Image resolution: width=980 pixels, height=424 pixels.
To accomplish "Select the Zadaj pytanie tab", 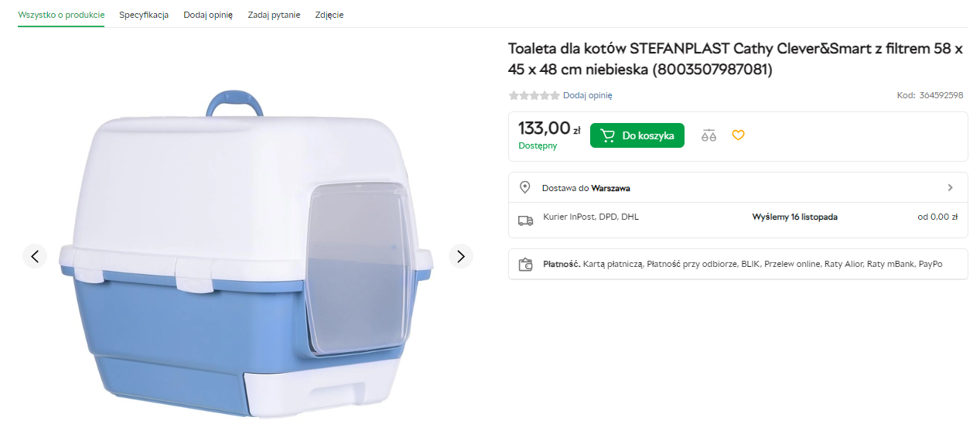I will click(274, 15).
